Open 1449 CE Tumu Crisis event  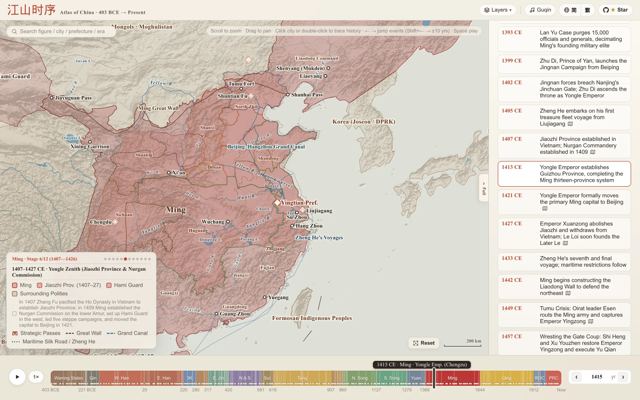pyautogui.click(x=564, y=315)
